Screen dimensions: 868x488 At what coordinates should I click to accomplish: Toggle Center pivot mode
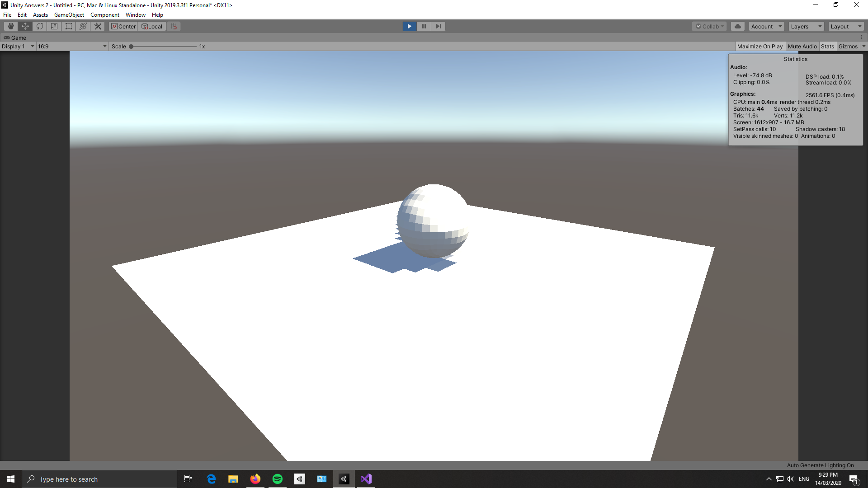pyautogui.click(x=123, y=26)
